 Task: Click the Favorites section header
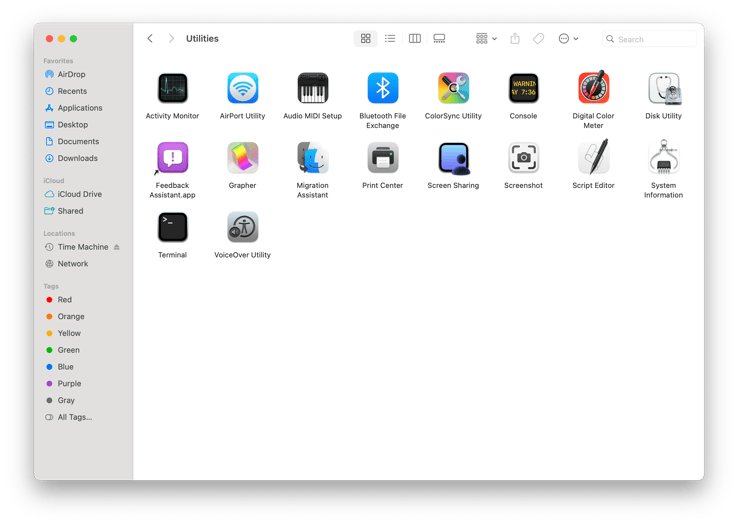(58, 61)
